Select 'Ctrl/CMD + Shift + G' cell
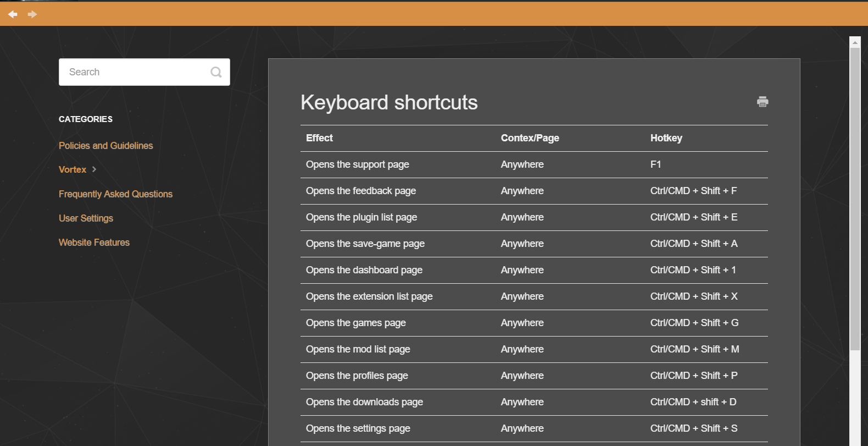 click(x=694, y=323)
